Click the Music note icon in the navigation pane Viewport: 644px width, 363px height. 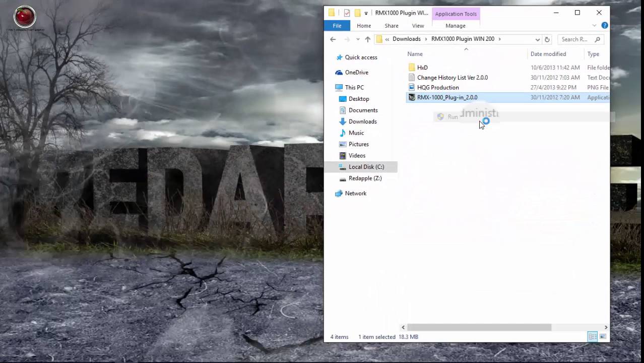343,133
